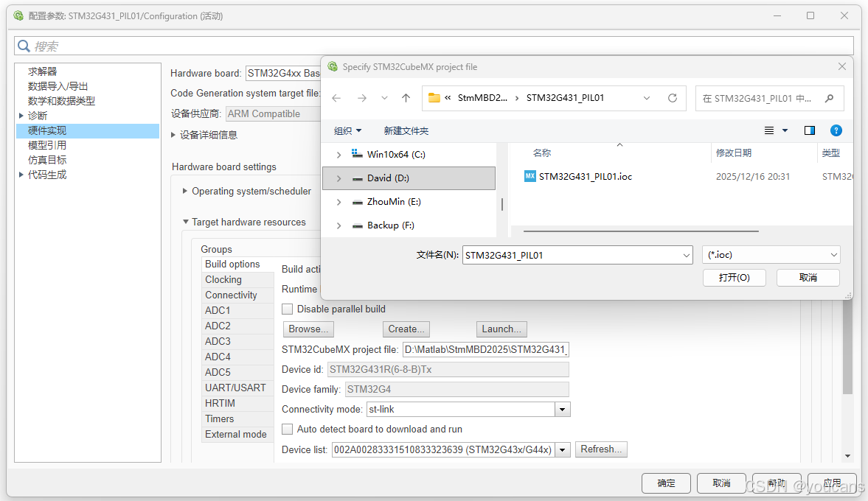This screenshot has width=868, height=501.
Task: Select StmMBD2... breadcrumb in address bar
Action: point(482,98)
